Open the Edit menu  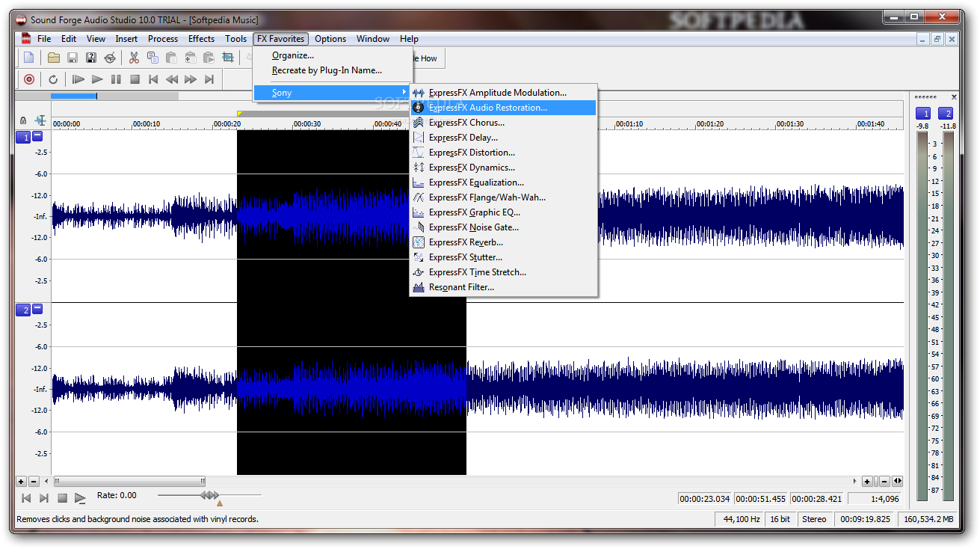pos(69,39)
